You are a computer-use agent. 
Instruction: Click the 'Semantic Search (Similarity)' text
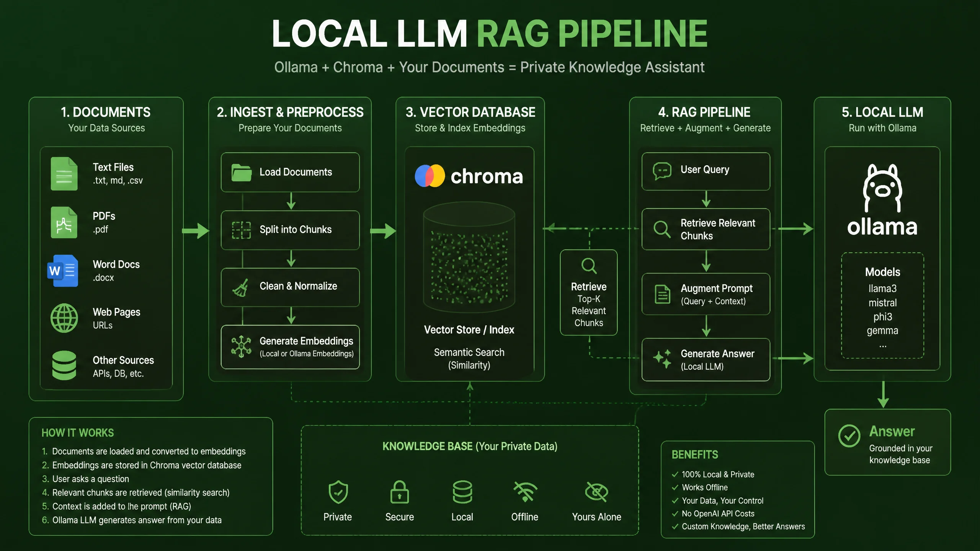[x=469, y=359]
